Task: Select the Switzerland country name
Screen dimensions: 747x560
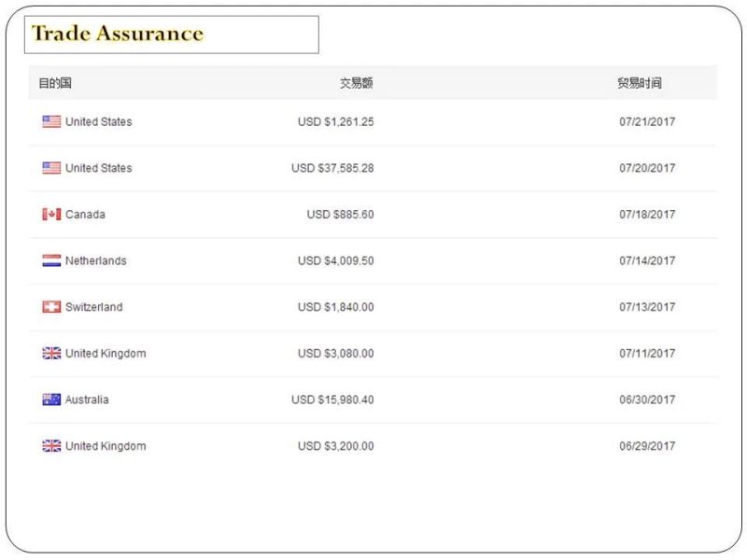Action: pyautogui.click(x=94, y=307)
